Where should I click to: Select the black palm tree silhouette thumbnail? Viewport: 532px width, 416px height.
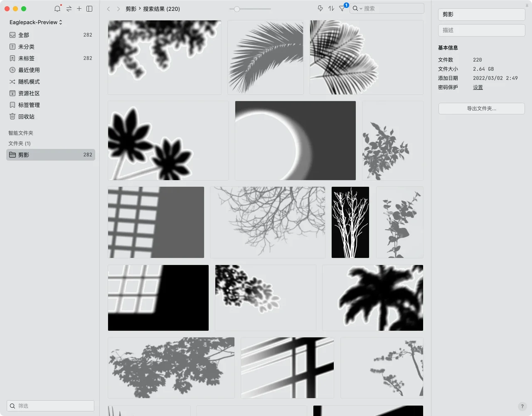point(373,298)
